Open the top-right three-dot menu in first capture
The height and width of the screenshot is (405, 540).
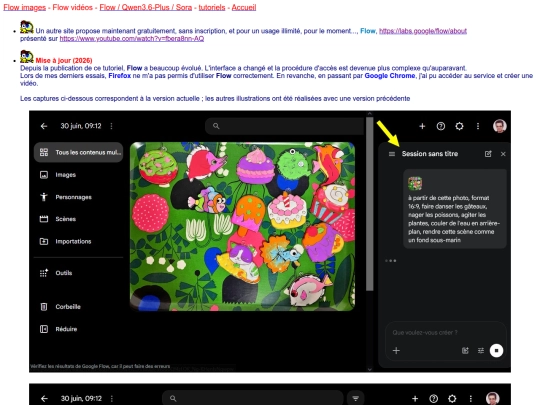pos(478,126)
